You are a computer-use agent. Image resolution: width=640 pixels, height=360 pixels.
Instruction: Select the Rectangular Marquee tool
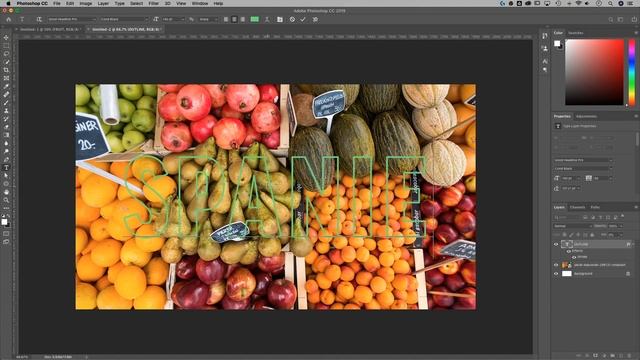pyautogui.click(x=6, y=46)
